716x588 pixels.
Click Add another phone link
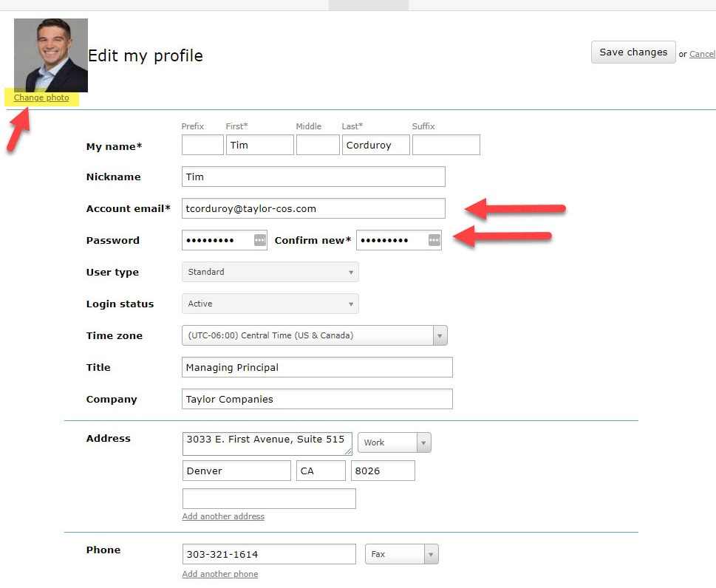point(220,574)
